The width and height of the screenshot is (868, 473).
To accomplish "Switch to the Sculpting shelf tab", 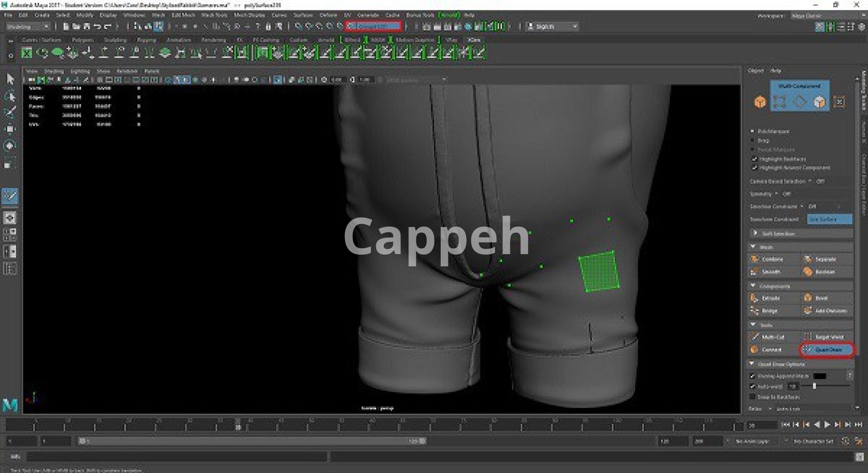I will [115, 40].
